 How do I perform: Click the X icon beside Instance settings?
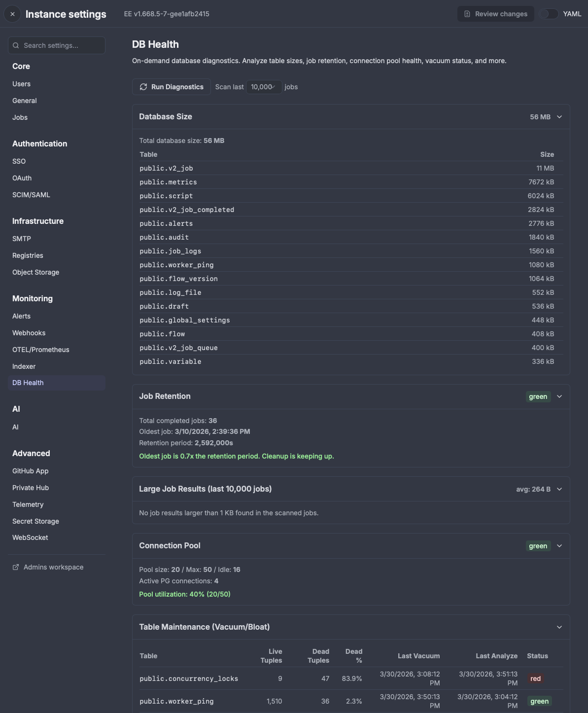(x=12, y=14)
